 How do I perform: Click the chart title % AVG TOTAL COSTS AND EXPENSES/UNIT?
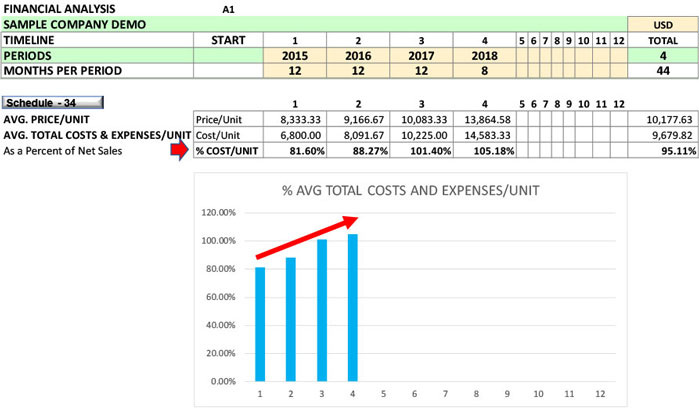pyautogui.click(x=411, y=190)
